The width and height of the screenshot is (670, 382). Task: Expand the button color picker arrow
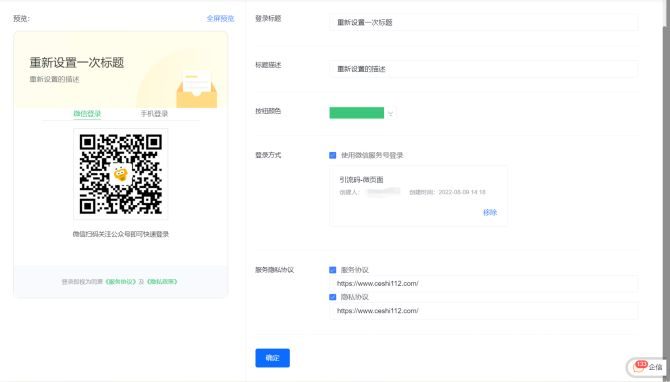(x=390, y=113)
